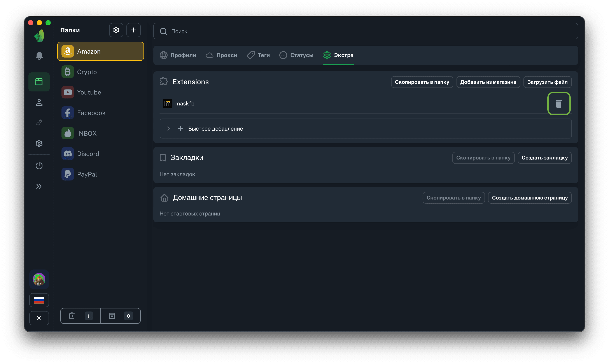Add a new folder with plus button

coord(133,30)
